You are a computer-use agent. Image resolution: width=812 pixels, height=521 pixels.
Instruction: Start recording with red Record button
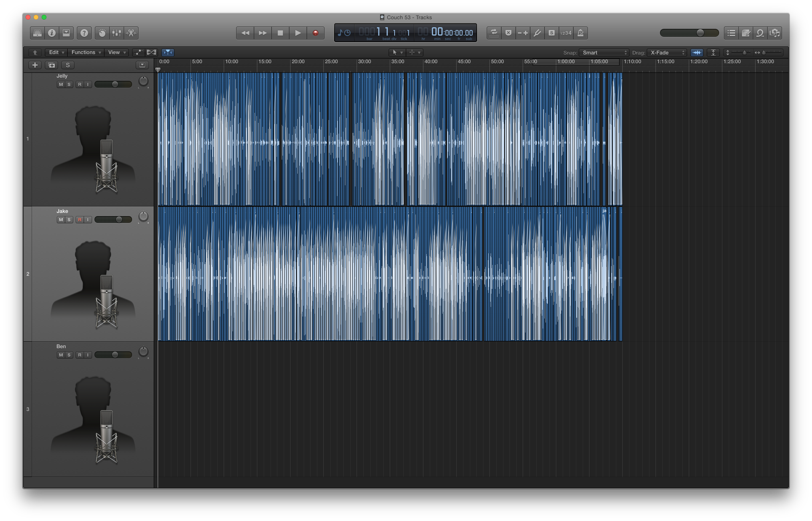[315, 33]
